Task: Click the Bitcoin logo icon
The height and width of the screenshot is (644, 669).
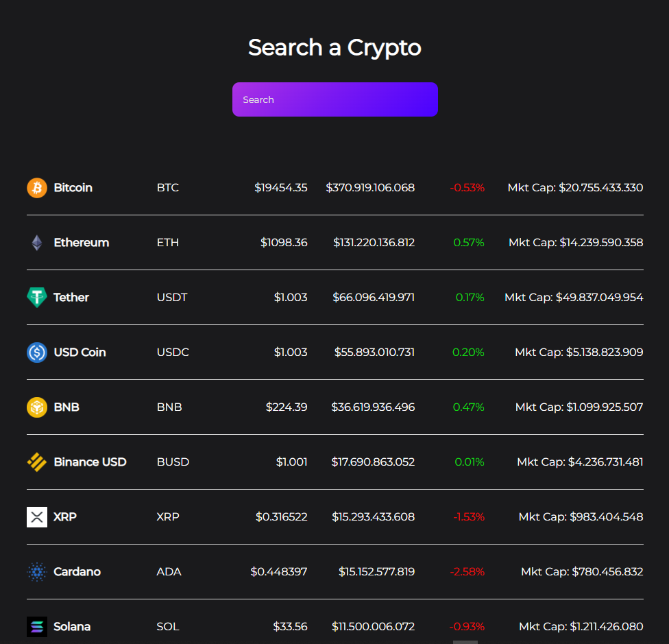Action: click(x=36, y=187)
